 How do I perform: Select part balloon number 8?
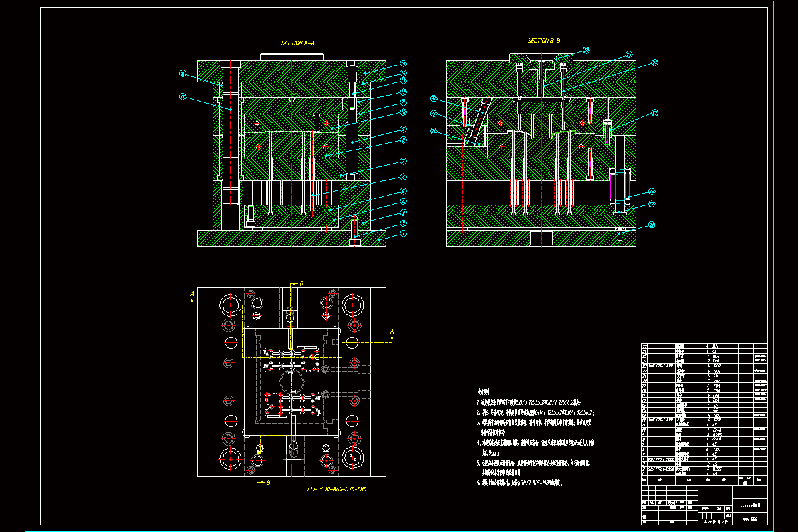tap(403, 140)
